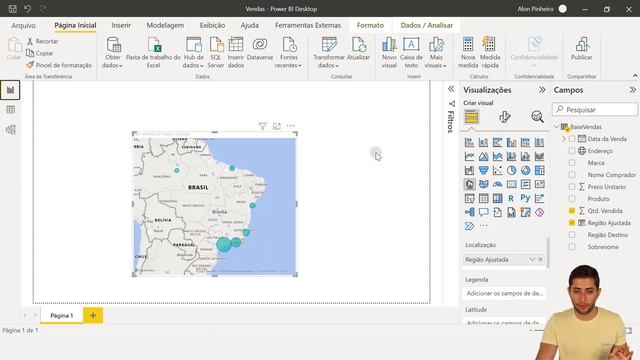Image resolution: width=640 pixels, height=360 pixels.
Task: Switch to the Modelagem tab
Action: (165, 25)
